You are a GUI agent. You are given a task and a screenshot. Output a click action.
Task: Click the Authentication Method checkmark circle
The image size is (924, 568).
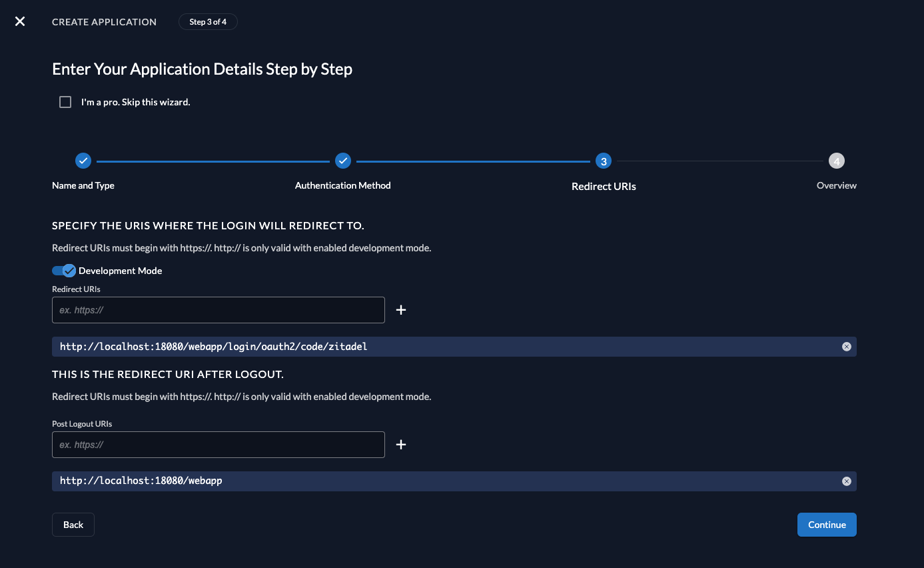tap(342, 161)
